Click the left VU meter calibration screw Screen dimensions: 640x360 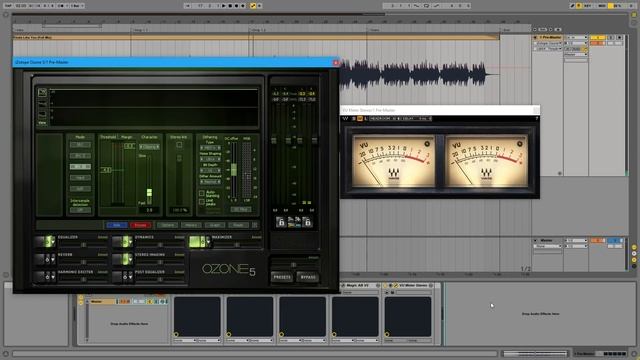pos(427,144)
